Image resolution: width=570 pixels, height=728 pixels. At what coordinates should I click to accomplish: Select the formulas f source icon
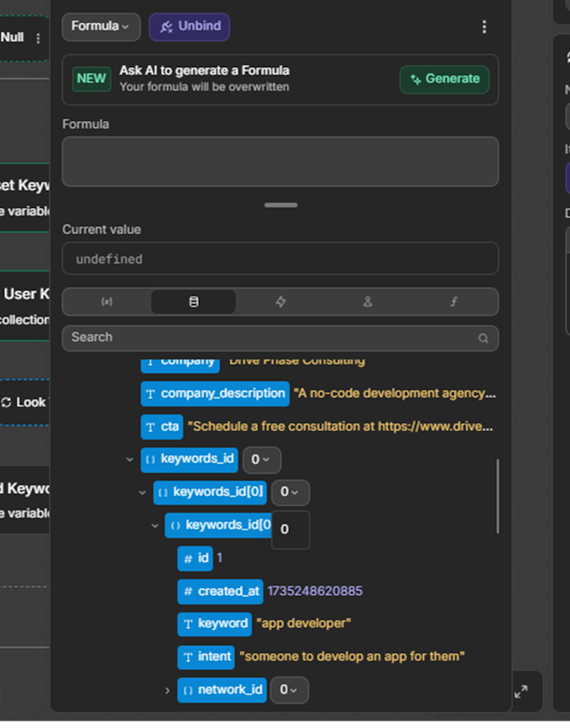pyautogui.click(x=454, y=302)
